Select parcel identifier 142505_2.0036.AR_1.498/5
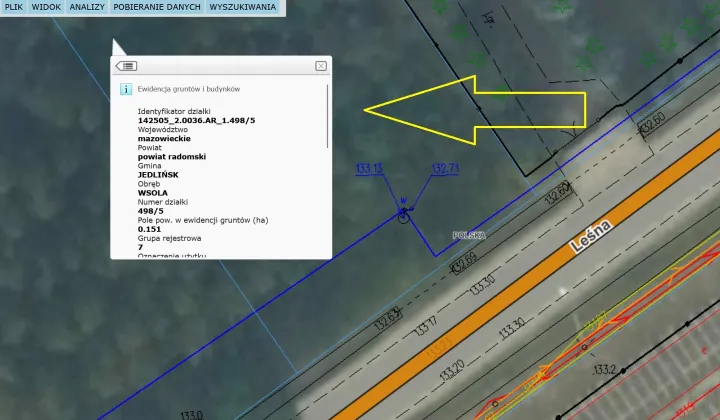The width and height of the screenshot is (720, 420). 197,120
